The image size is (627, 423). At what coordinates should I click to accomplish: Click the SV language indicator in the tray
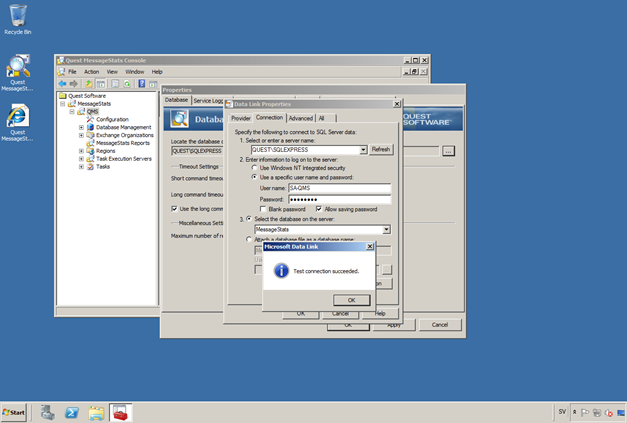tap(562, 412)
